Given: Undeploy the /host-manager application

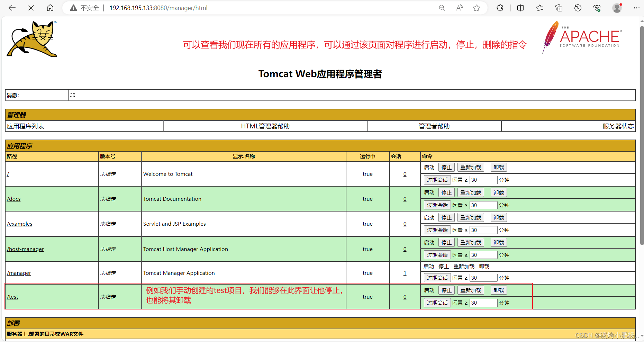Looking at the screenshot, I should (x=499, y=243).
